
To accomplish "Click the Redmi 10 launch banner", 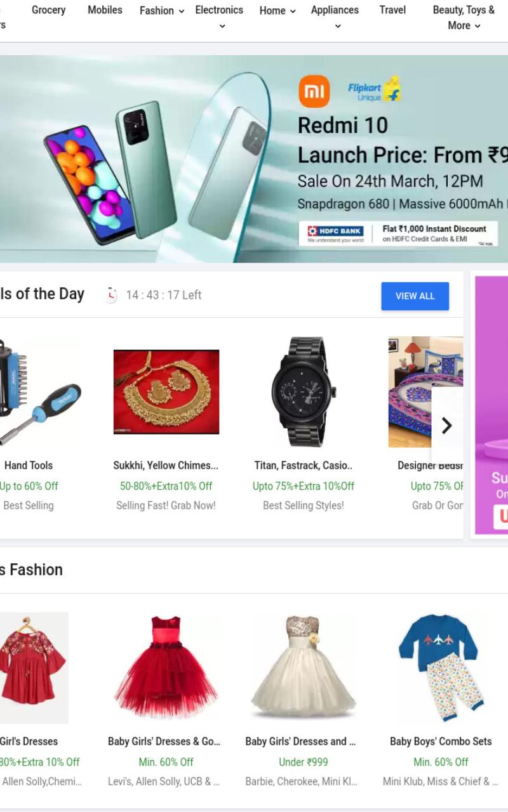I will point(254,159).
